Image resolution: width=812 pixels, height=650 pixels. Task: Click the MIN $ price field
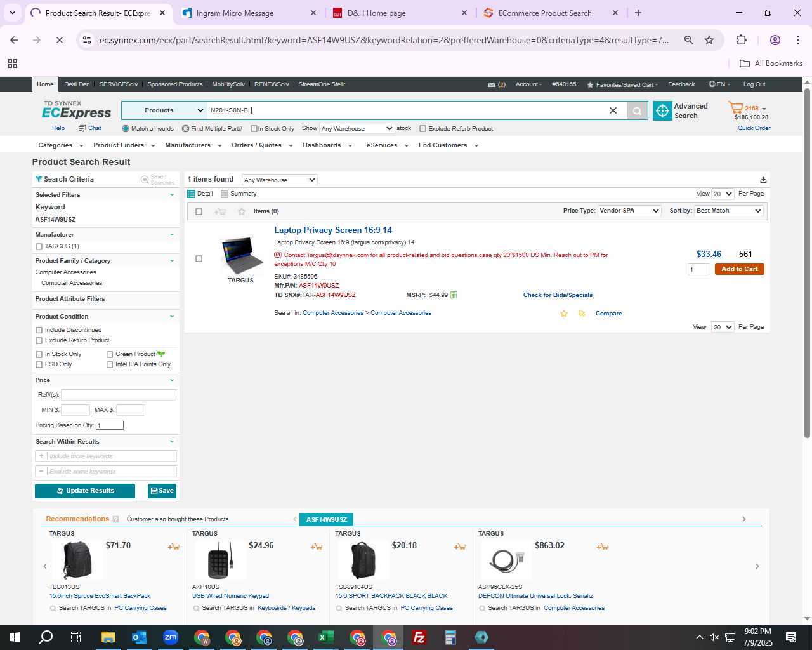[x=75, y=410]
